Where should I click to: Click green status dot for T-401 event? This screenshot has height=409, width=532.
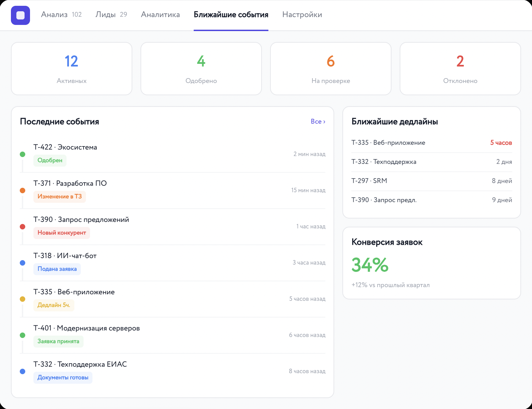pyautogui.click(x=23, y=335)
